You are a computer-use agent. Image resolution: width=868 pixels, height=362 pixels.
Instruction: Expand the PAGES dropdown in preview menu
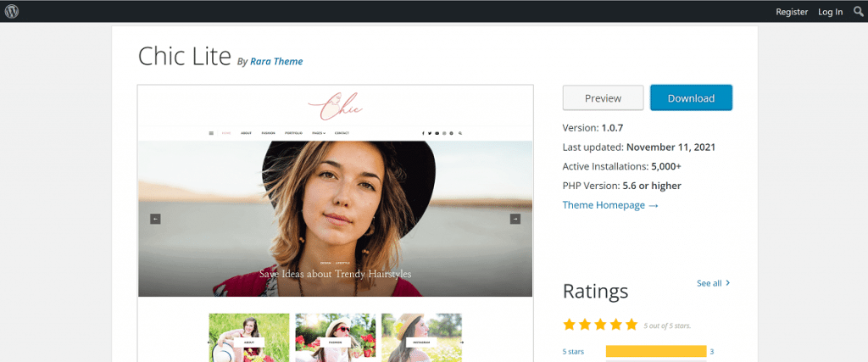coord(319,133)
